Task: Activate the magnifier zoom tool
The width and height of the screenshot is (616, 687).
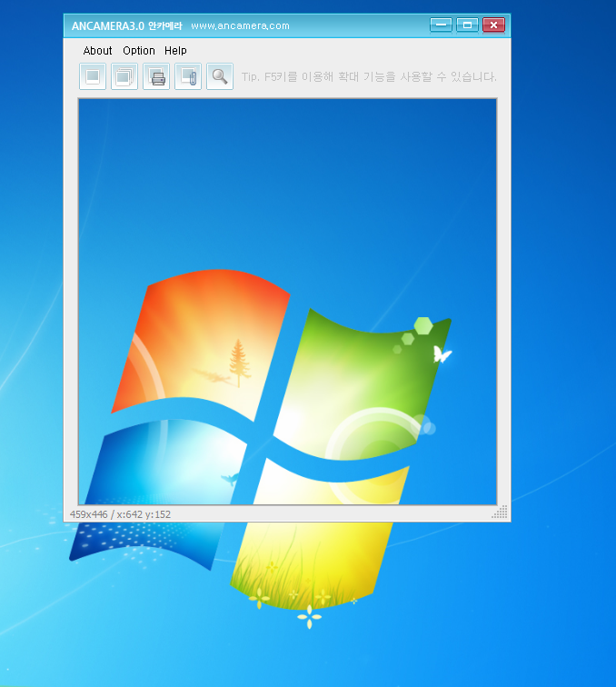Action: pyautogui.click(x=220, y=76)
